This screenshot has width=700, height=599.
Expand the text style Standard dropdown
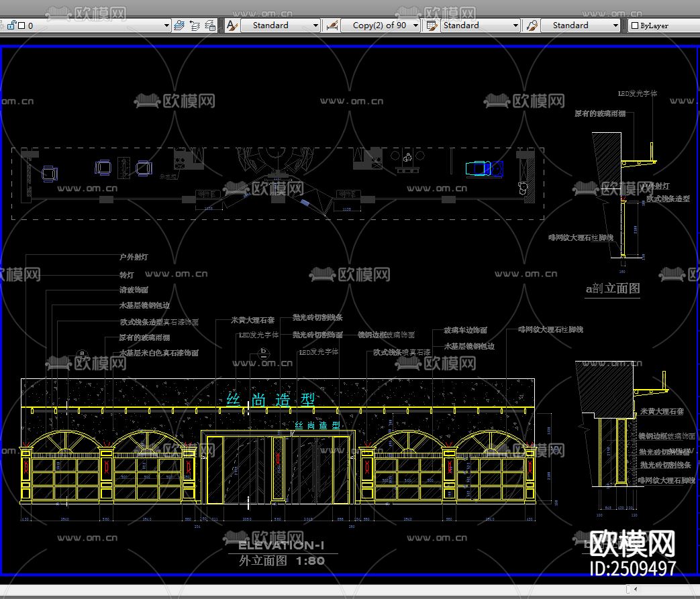tap(315, 25)
